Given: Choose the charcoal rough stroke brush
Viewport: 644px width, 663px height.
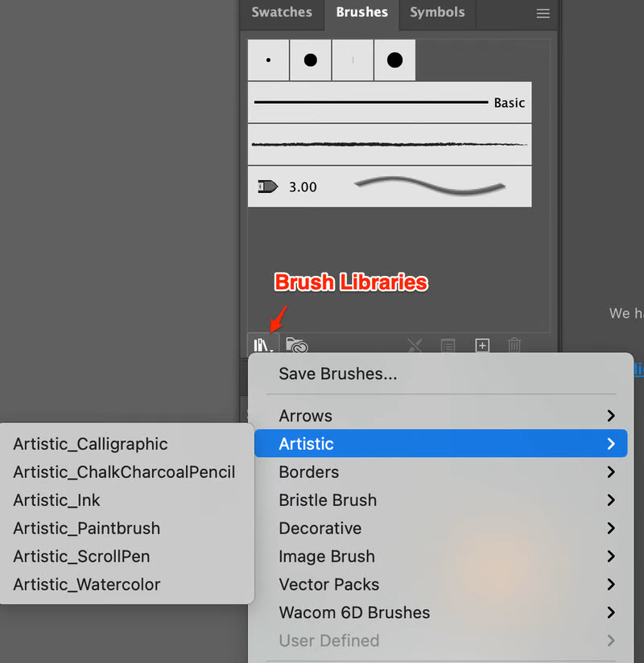Looking at the screenshot, I should click(390, 145).
